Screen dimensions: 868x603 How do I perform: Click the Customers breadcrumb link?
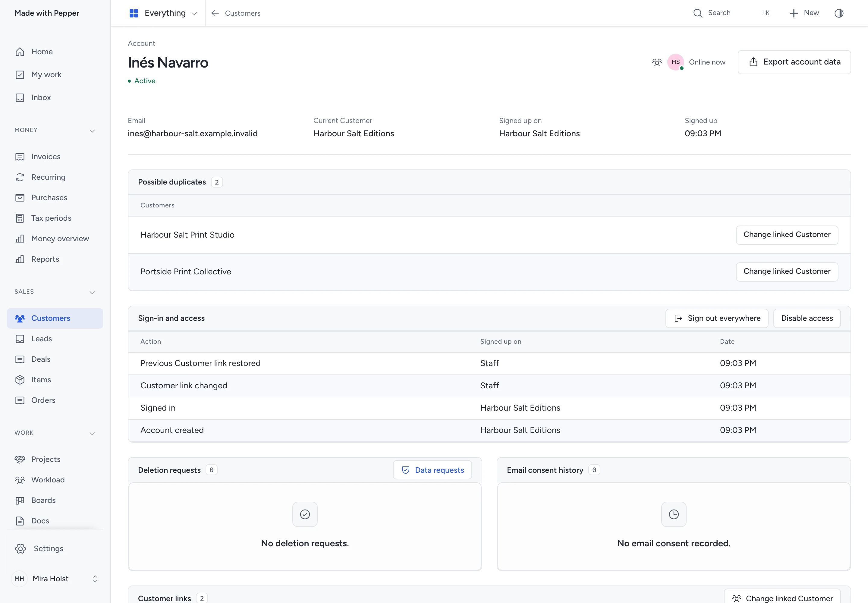click(x=243, y=13)
